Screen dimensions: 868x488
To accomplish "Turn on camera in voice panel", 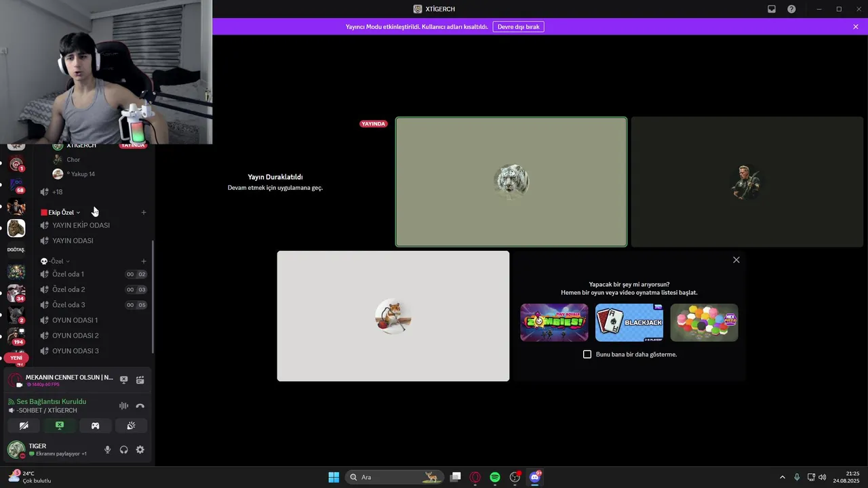I will point(24,426).
